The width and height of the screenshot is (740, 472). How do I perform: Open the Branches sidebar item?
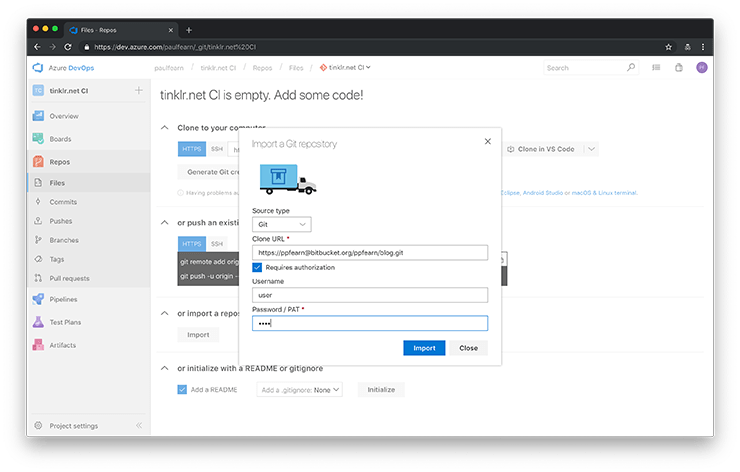[64, 240]
